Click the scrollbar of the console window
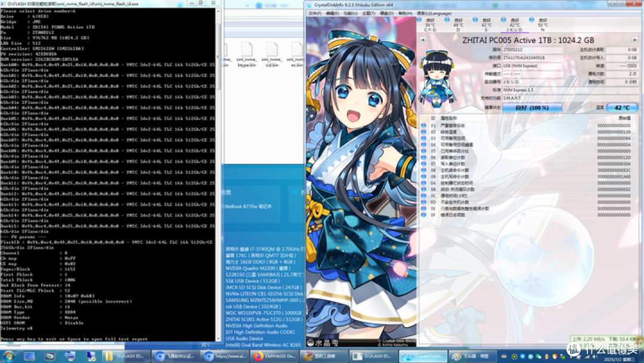The image size is (644, 363). pyautogui.click(x=218, y=175)
